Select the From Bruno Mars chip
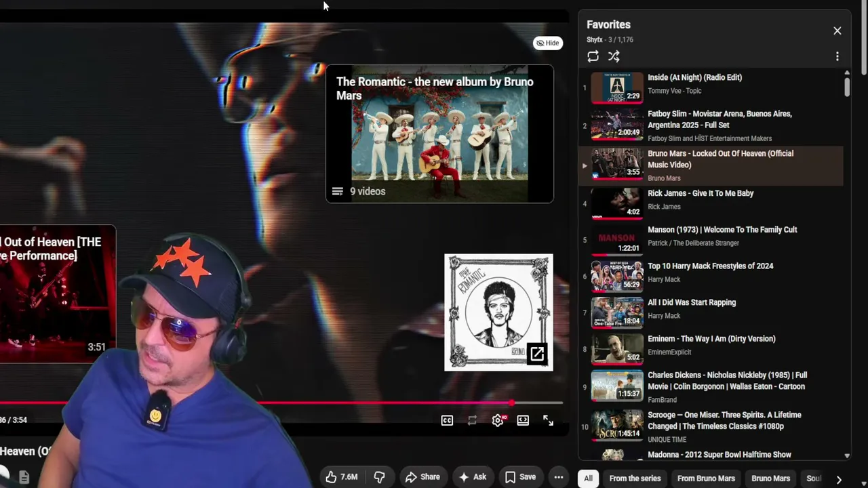The image size is (868, 488). [x=706, y=479]
